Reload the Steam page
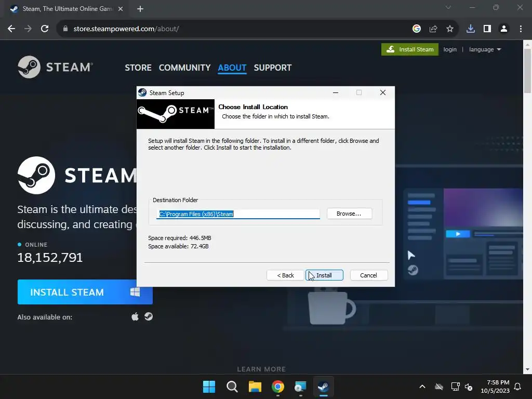Viewport: 532px width, 399px height. [45, 29]
